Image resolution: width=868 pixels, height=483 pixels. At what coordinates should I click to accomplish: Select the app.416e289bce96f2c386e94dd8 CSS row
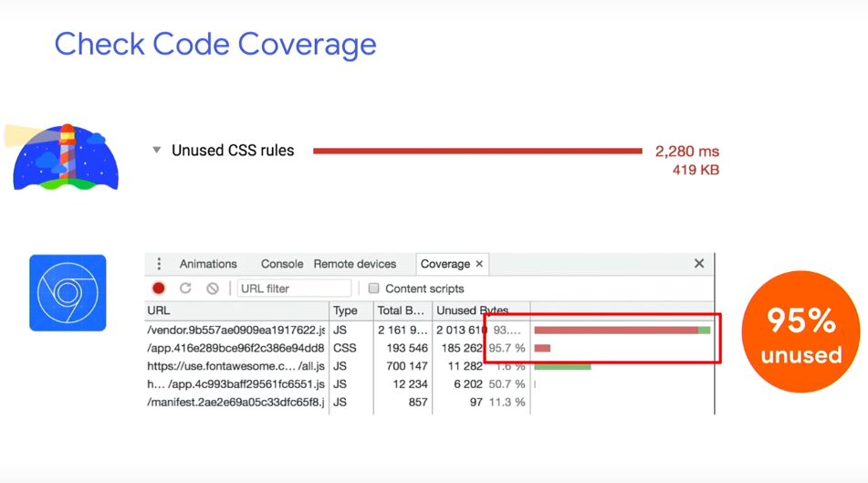tap(429, 348)
